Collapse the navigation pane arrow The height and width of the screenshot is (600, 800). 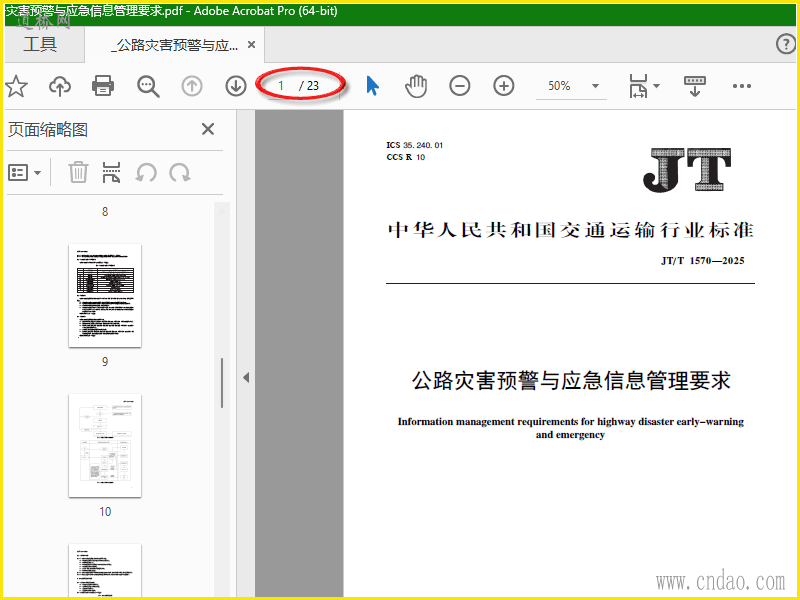coord(246,378)
